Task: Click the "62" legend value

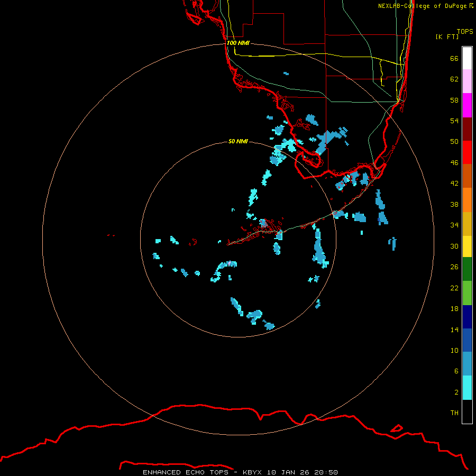Action: click(454, 79)
